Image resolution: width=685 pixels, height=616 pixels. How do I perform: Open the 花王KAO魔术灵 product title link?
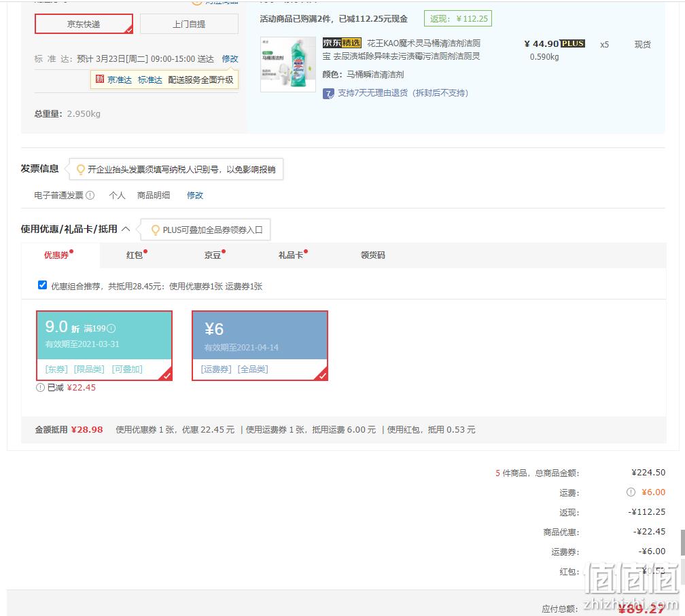401,50
